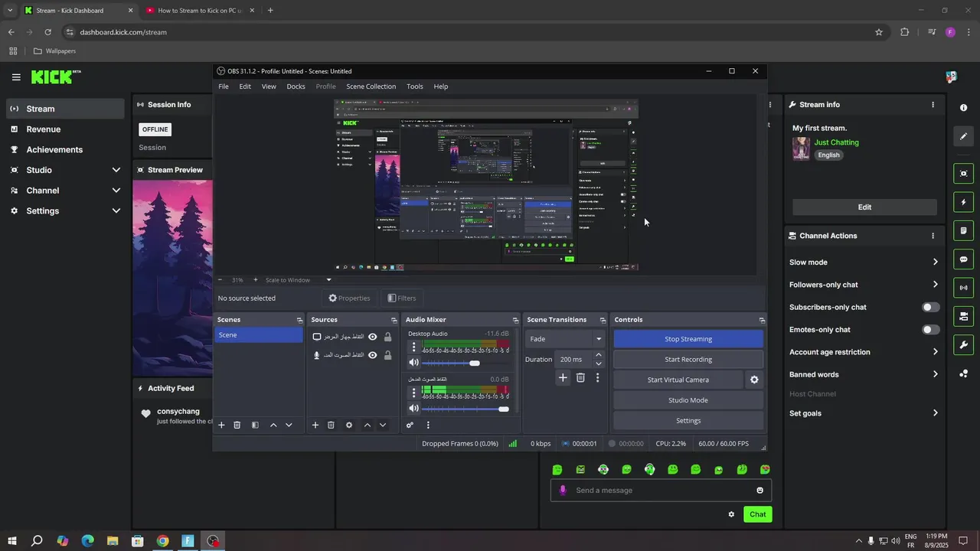Open OBS Scene Collection menu
Screen dimensions: 980x551
(x=371, y=86)
